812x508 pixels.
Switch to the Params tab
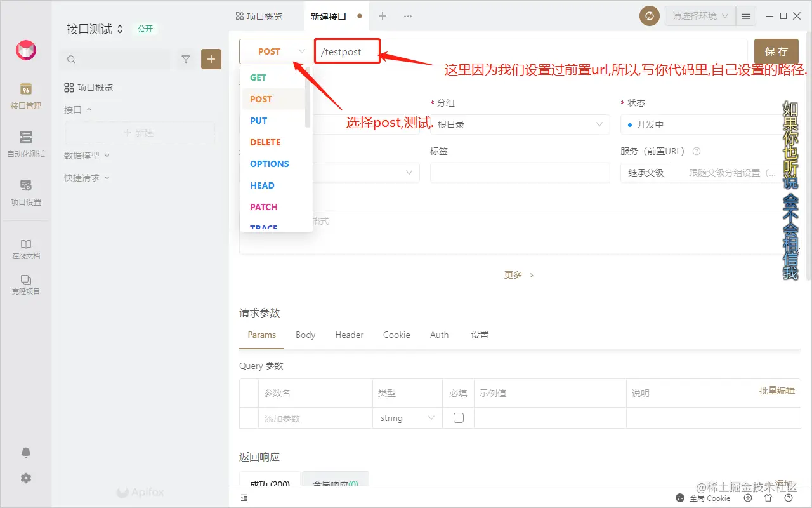[262, 335]
